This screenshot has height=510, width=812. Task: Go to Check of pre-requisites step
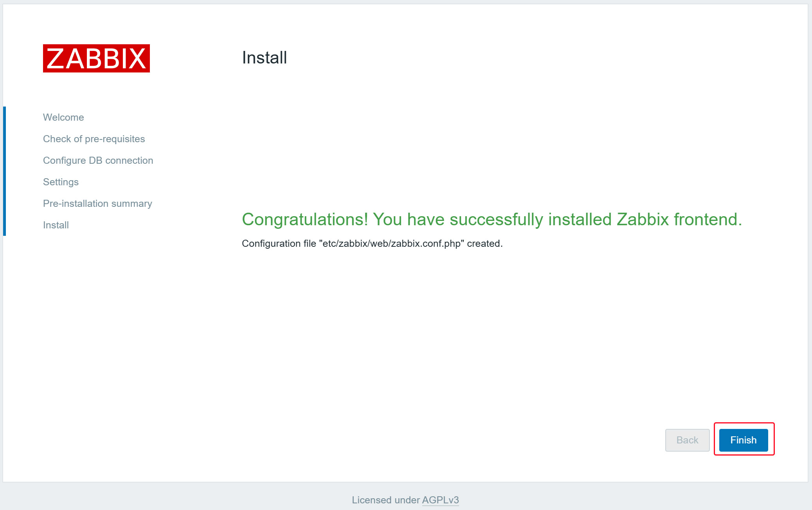tap(94, 139)
